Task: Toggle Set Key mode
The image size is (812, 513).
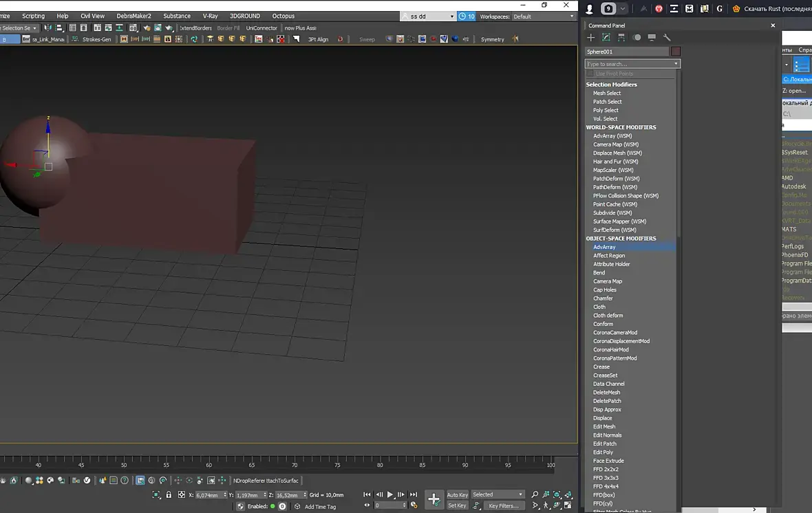Action: pos(457,505)
